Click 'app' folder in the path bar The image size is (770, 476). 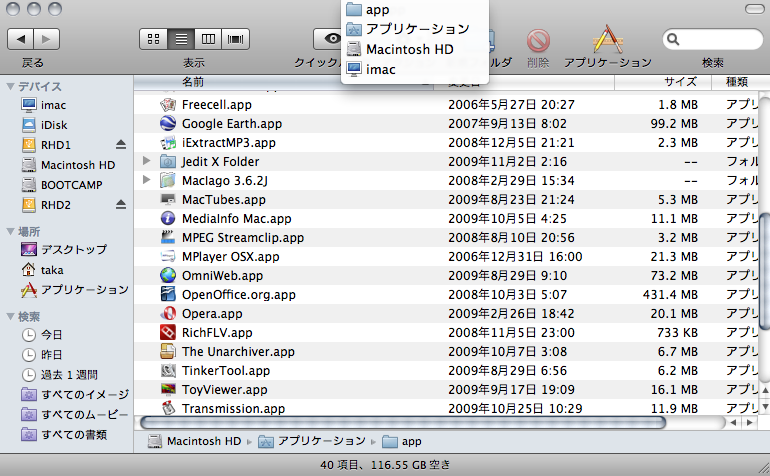click(402, 441)
